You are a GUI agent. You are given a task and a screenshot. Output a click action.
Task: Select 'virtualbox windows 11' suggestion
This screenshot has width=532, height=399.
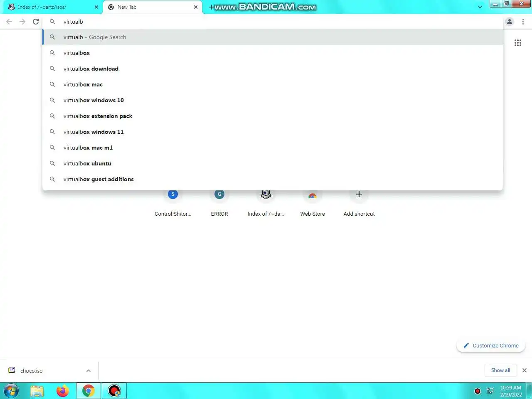click(273, 132)
